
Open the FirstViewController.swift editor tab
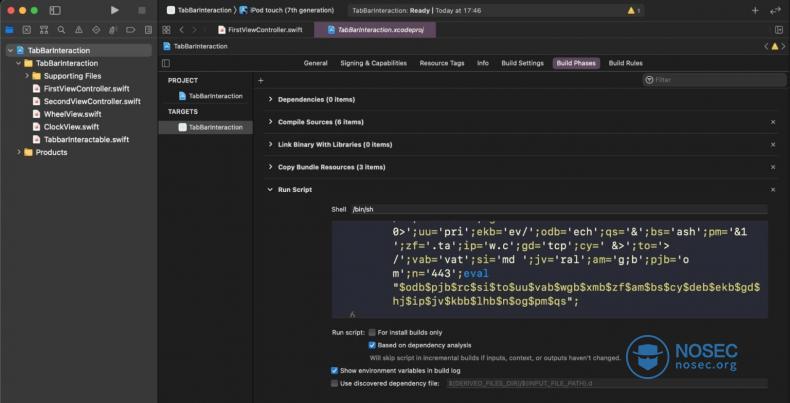click(261, 30)
